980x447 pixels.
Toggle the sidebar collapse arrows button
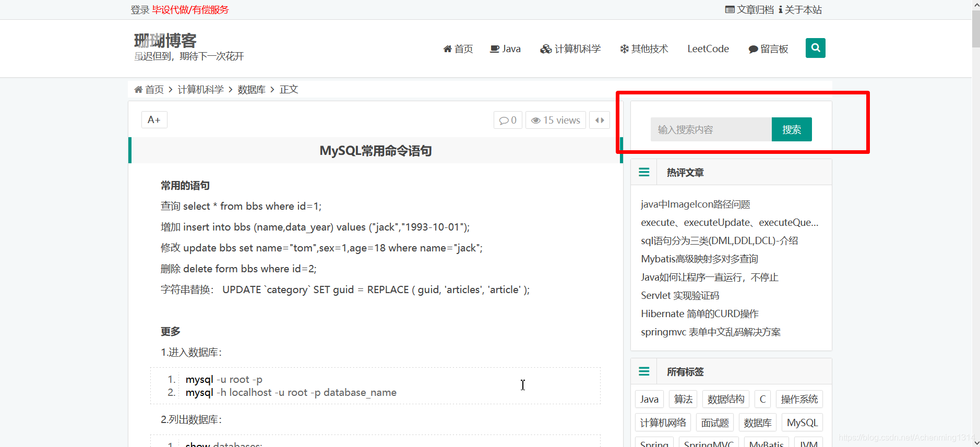click(600, 120)
